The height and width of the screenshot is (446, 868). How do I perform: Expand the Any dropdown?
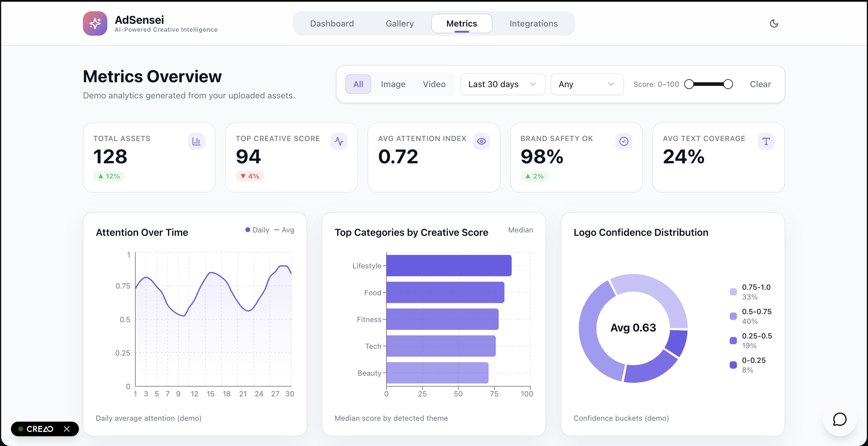(x=587, y=84)
